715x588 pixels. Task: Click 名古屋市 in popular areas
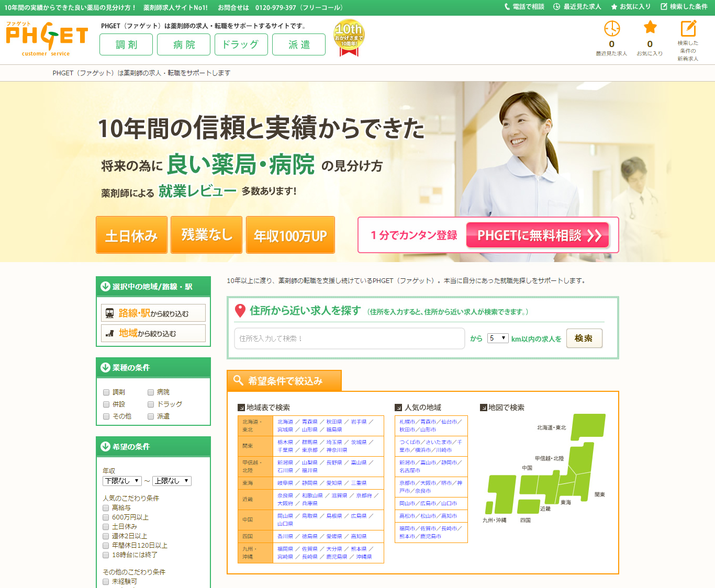pos(410,470)
